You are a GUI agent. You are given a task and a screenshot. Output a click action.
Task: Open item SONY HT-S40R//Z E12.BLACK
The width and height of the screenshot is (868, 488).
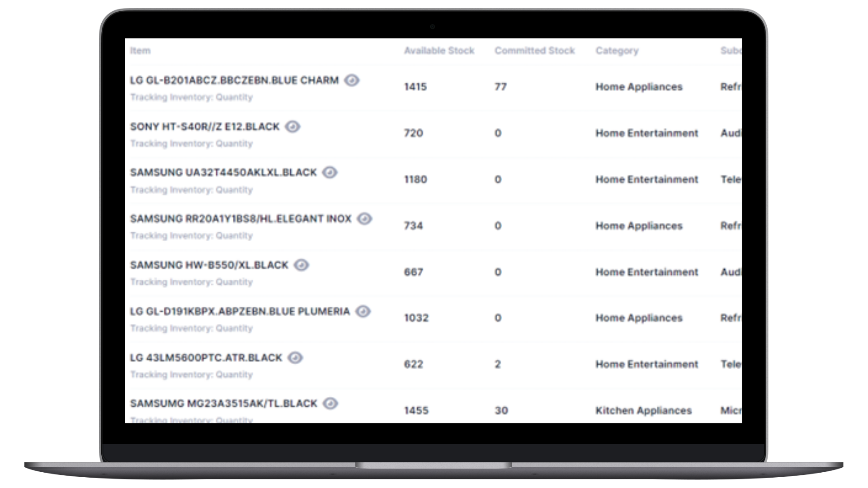[x=205, y=127]
